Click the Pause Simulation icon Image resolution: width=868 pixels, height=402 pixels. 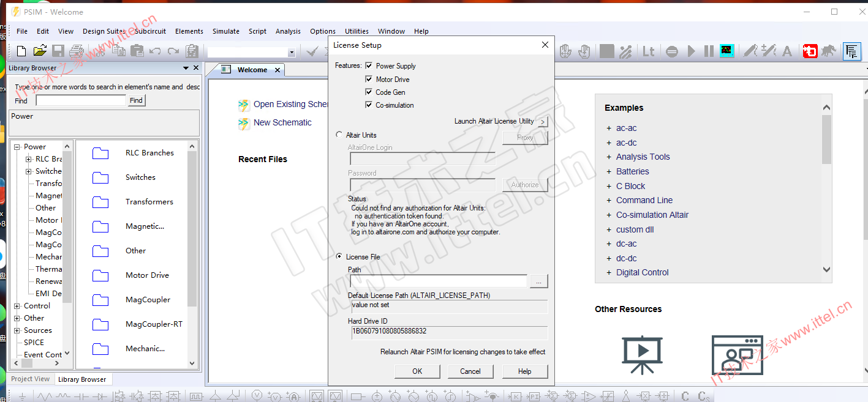[x=709, y=51]
